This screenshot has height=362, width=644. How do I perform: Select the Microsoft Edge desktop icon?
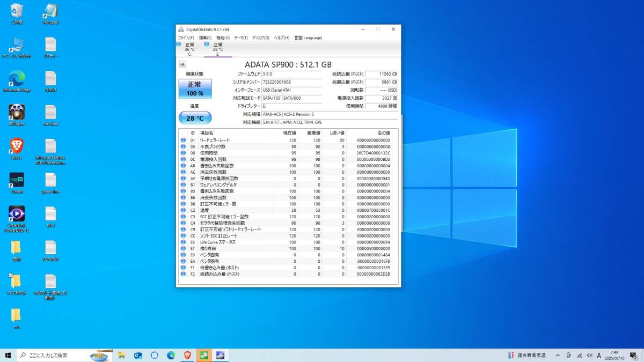pos(17,82)
